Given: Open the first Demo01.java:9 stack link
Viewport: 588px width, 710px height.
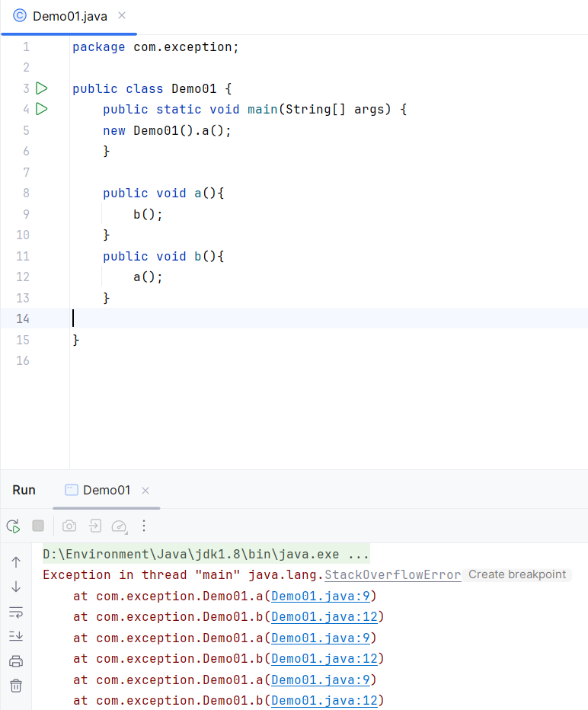Looking at the screenshot, I should pyautogui.click(x=321, y=596).
